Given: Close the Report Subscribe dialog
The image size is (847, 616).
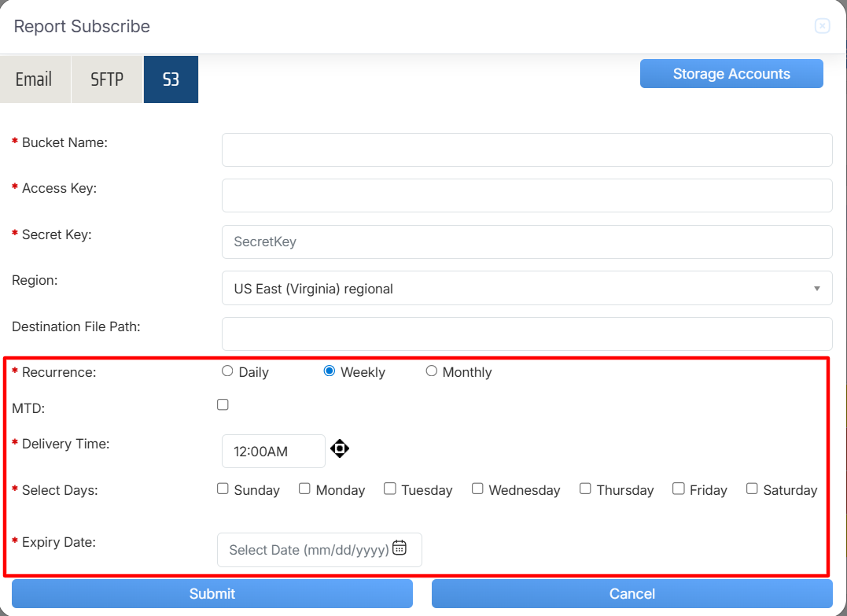Looking at the screenshot, I should pos(822,26).
